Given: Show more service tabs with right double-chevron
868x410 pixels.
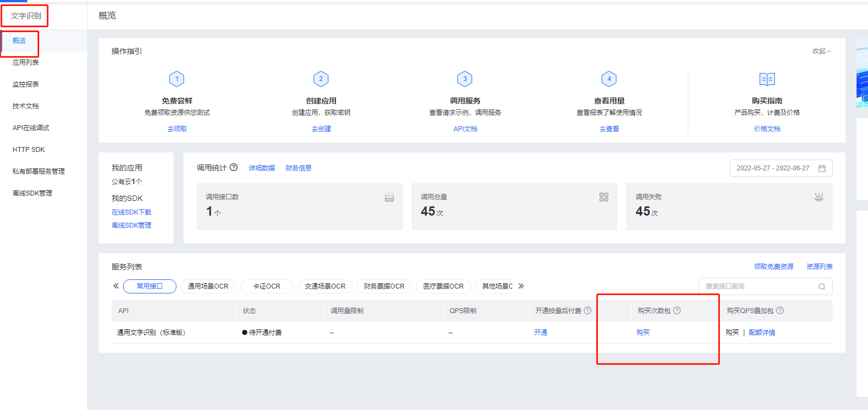Looking at the screenshot, I should (x=521, y=286).
